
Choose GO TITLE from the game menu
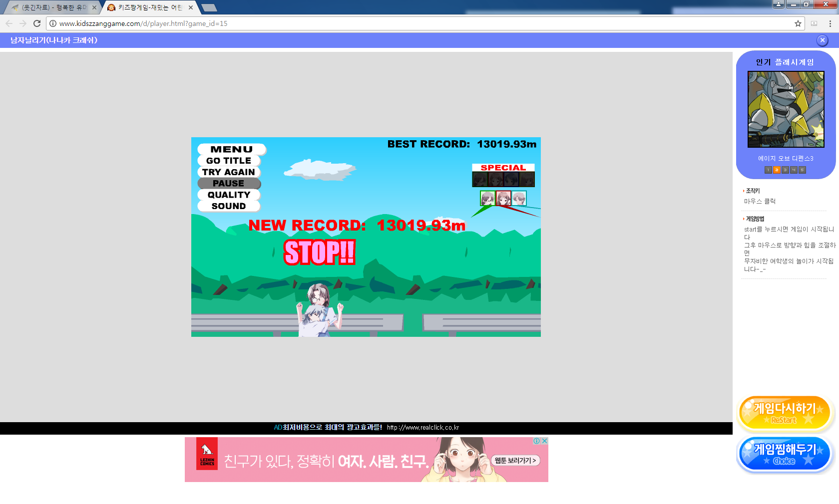coord(229,161)
